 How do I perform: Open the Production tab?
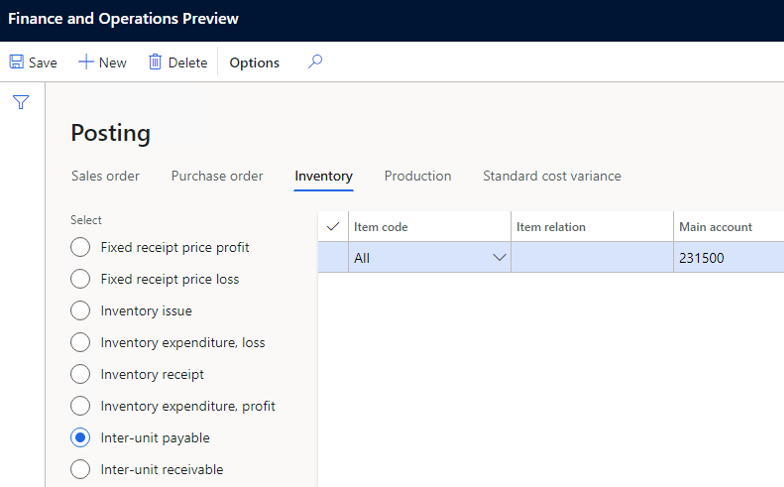click(417, 176)
